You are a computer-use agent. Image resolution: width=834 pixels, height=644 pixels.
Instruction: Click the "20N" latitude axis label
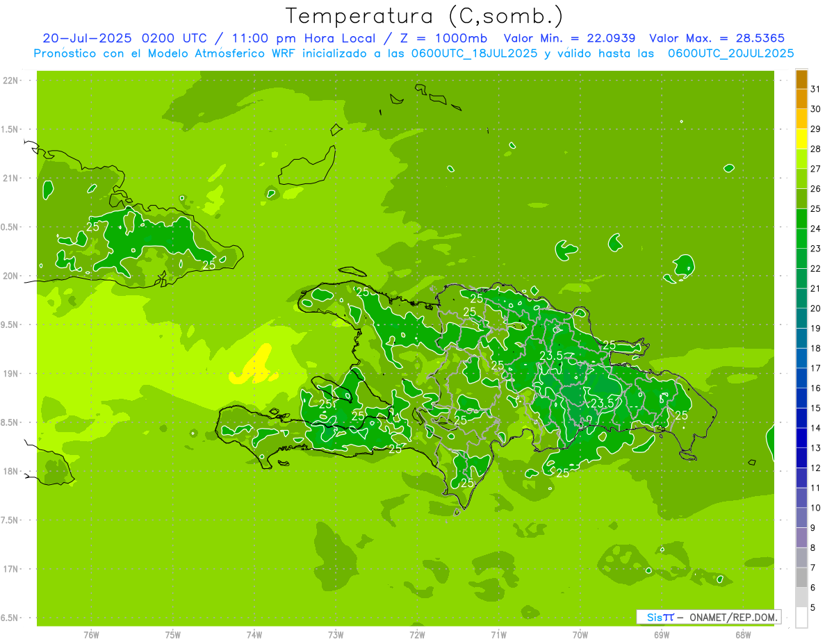click(12, 276)
